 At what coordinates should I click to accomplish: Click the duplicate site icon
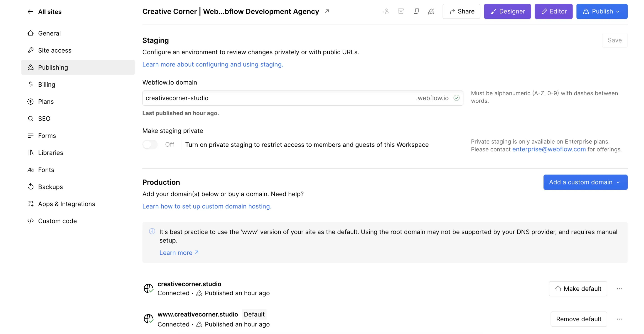[x=416, y=11]
